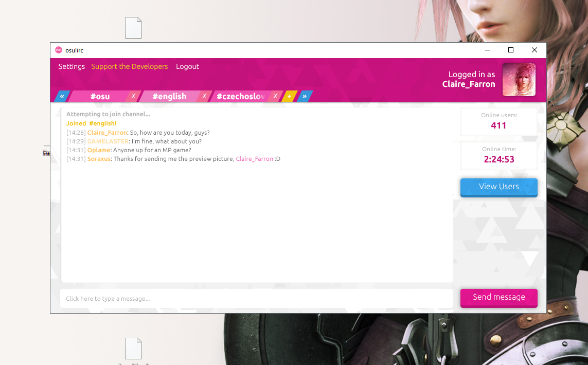Focus the message input field
This screenshot has height=365, width=588.
pyautogui.click(x=257, y=298)
